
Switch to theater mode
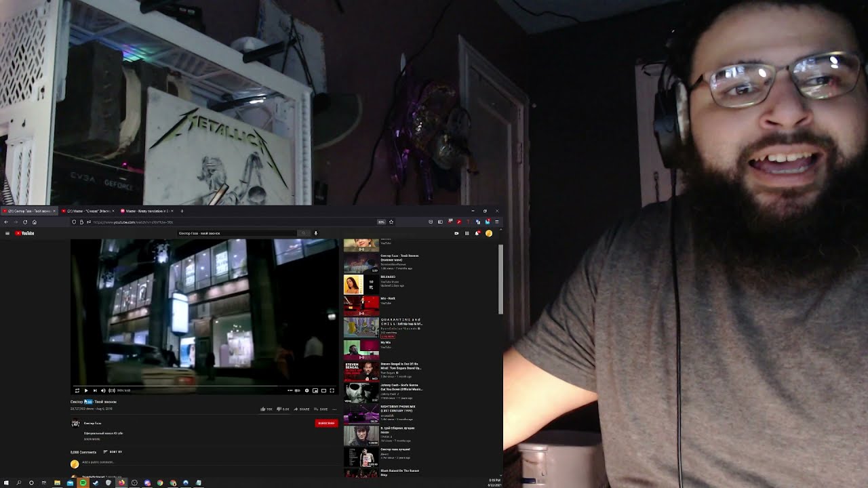pos(323,390)
